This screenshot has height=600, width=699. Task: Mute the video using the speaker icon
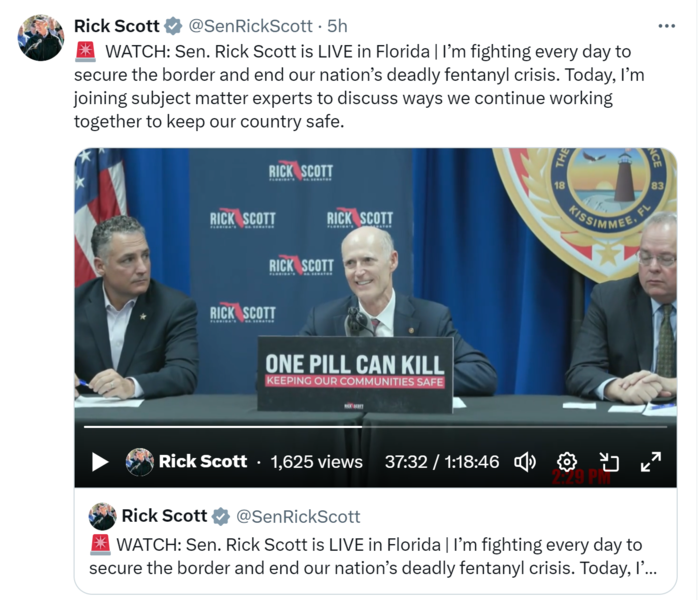pyautogui.click(x=525, y=462)
